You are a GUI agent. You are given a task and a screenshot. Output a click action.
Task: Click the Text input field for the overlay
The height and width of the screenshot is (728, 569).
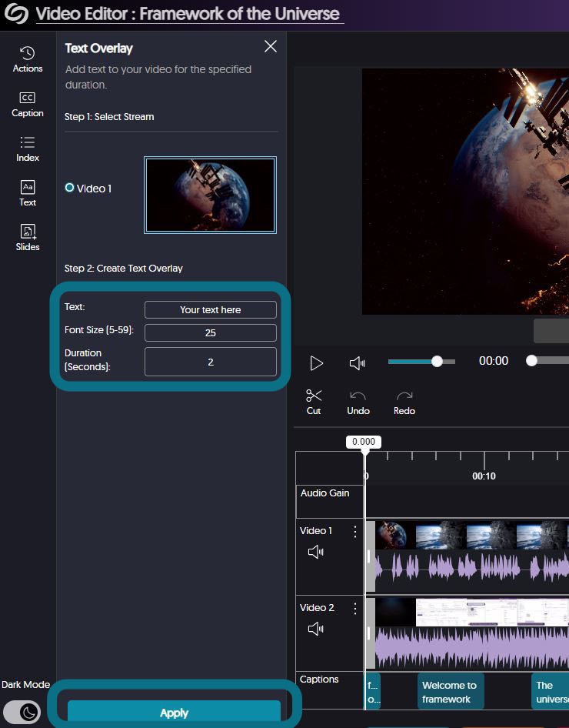(211, 309)
